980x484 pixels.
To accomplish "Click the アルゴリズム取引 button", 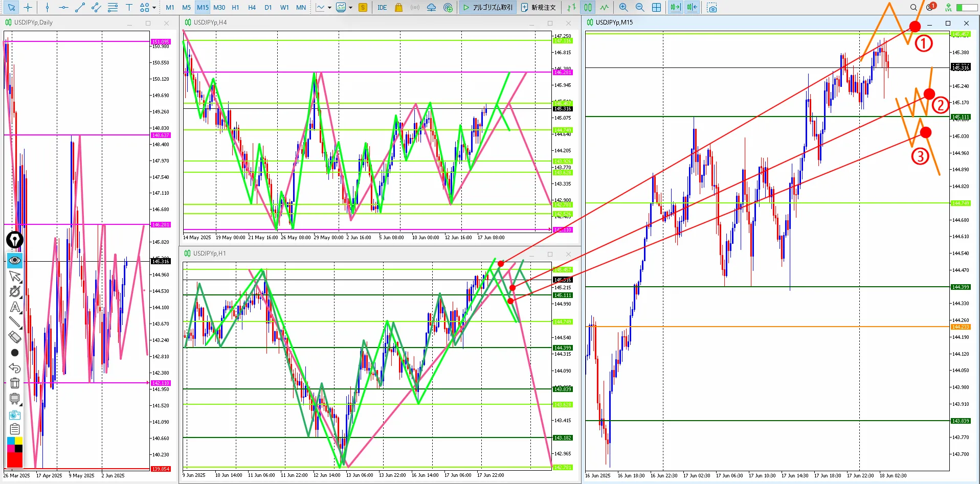I will pos(487,7).
